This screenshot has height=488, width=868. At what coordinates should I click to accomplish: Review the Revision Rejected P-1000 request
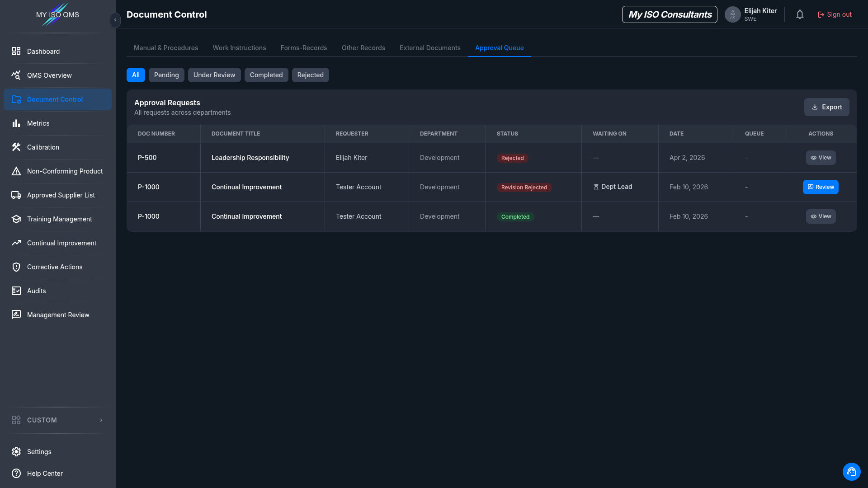[821, 187]
